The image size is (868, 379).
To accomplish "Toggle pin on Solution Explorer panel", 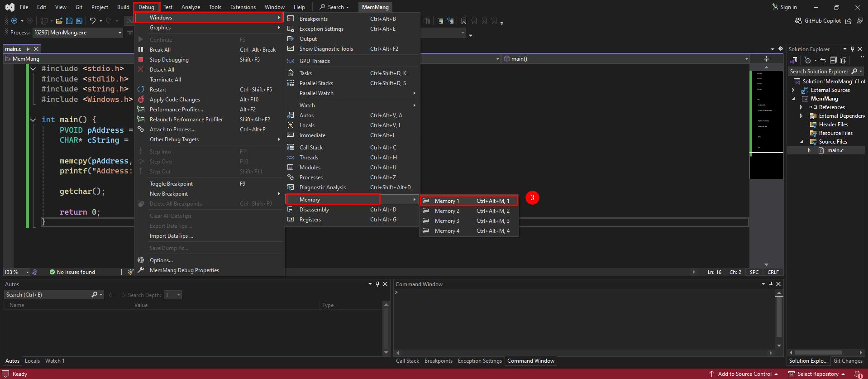I will tap(852, 49).
